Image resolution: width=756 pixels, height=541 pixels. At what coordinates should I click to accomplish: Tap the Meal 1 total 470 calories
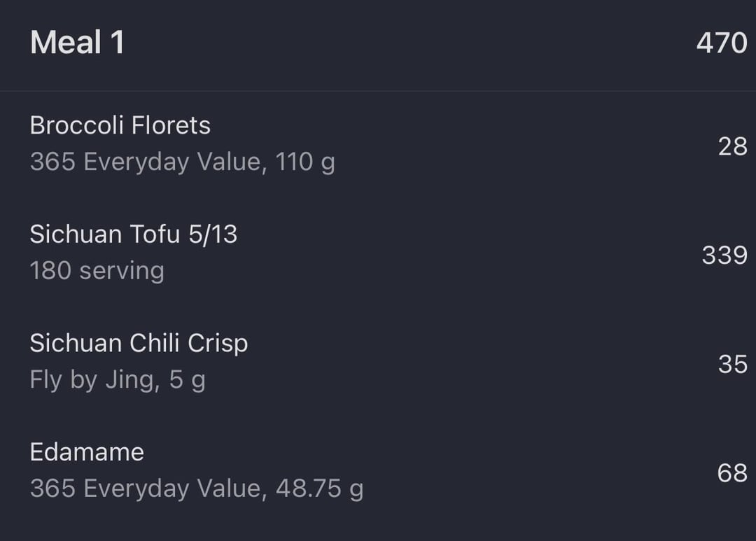click(722, 43)
